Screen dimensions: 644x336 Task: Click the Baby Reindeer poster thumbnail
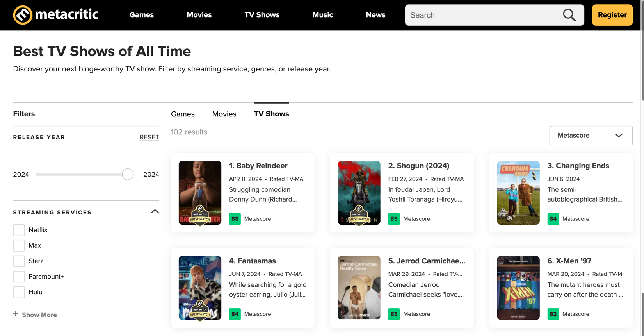200,193
